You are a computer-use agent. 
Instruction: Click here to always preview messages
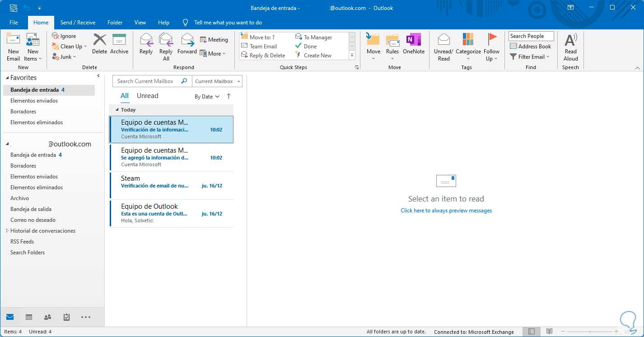click(446, 211)
